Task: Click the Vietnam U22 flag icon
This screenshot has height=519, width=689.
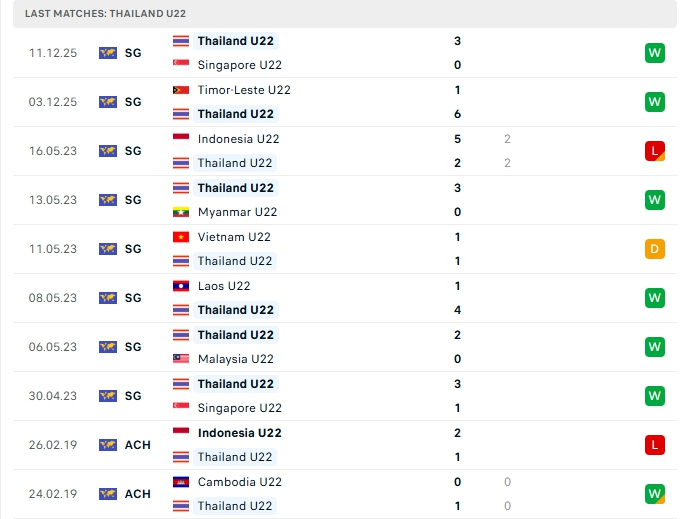Action: (181, 237)
